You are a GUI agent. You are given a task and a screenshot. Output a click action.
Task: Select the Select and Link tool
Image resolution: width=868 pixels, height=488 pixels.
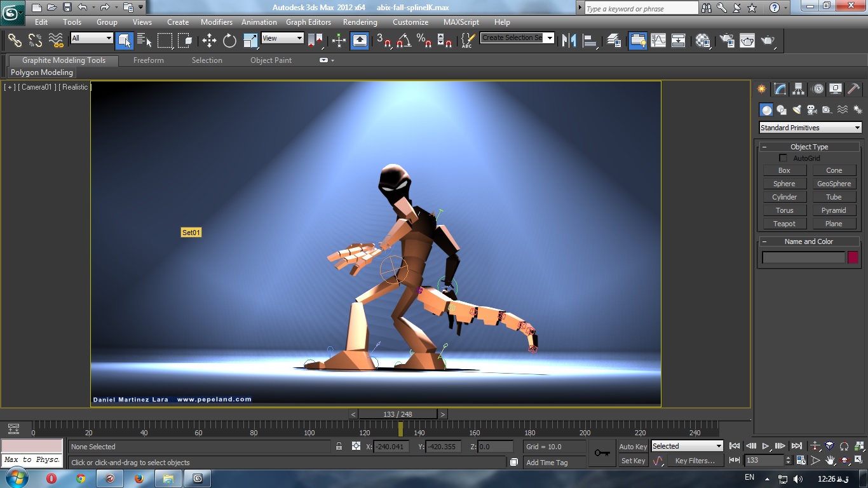click(15, 41)
